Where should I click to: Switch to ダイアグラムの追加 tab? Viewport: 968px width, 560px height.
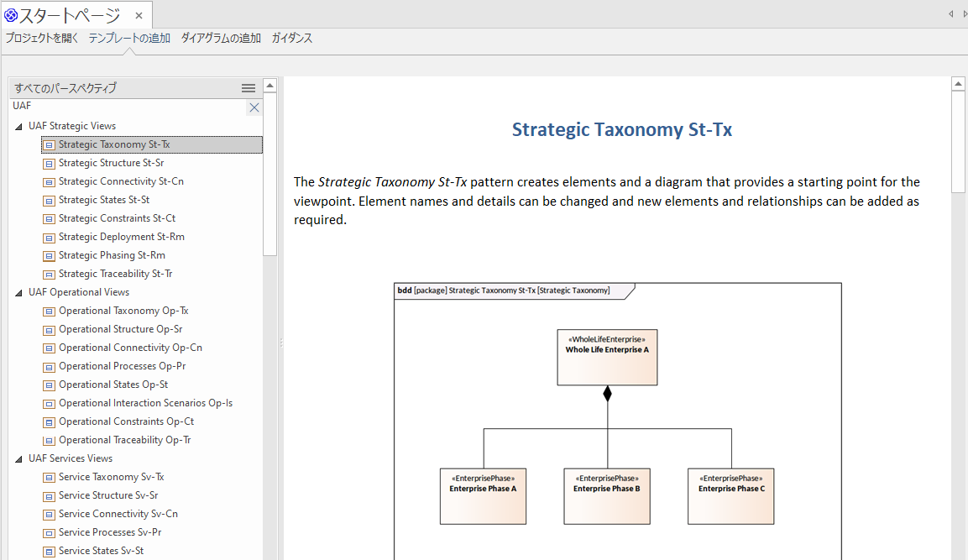click(x=221, y=39)
